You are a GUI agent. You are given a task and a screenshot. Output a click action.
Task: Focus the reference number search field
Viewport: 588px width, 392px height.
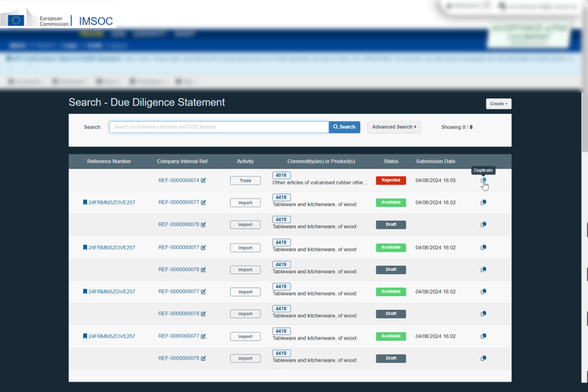[218, 127]
